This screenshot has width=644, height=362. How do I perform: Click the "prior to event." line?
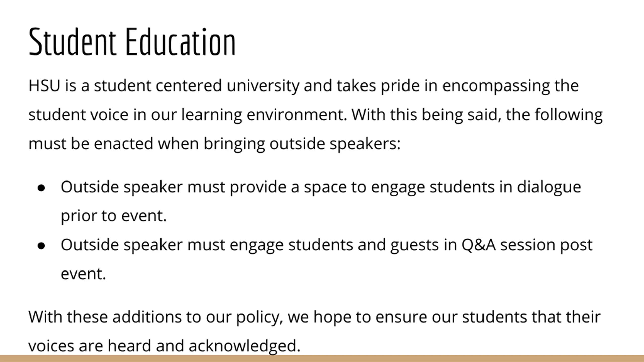coord(114,216)
